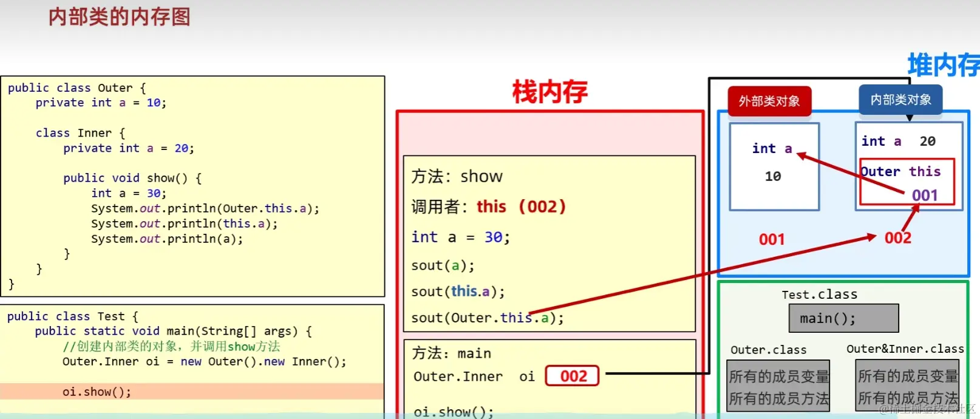Image resolution: width=980 pixels, height=419 pixels.
Task: Click the '堆内存' heading
Action: [944, 65]
